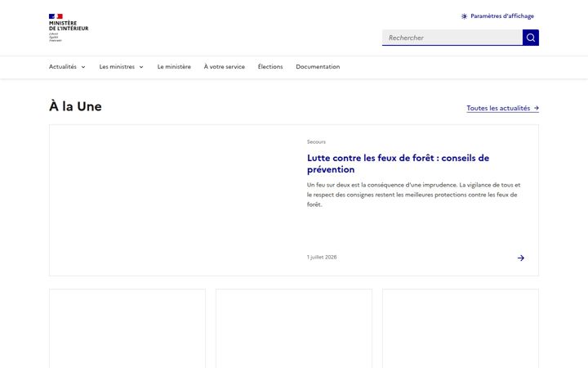Click the arrow icon on the featured article
The width and height of the screenshot is (588, 368).
click(521, 258)
